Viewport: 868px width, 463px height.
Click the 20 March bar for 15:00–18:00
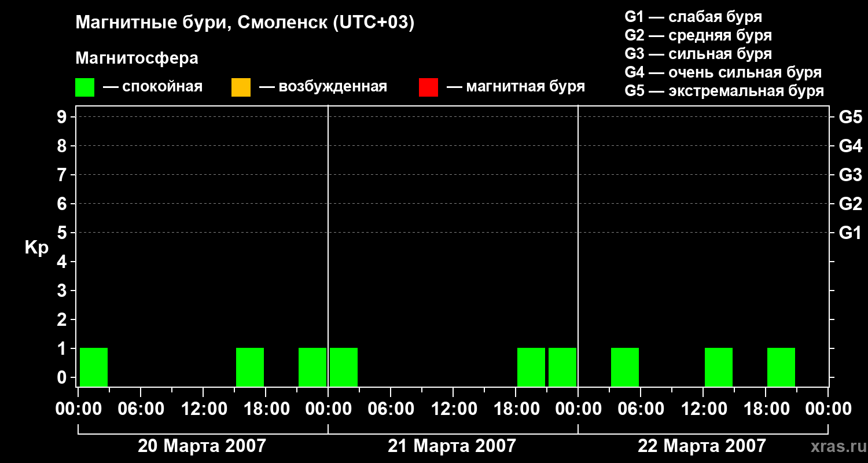click(250, 367)
